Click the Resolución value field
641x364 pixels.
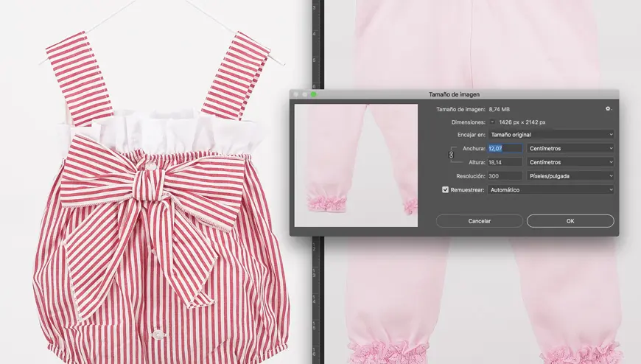pos(505,176)
